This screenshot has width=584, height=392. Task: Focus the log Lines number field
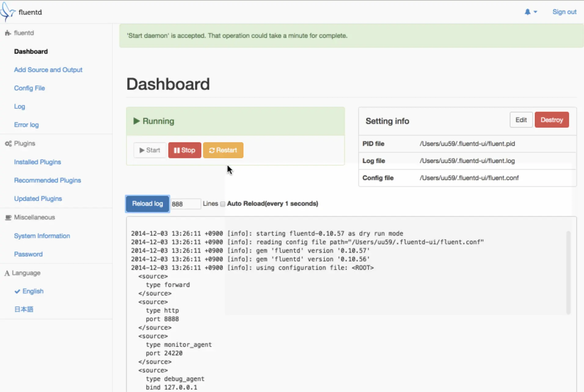click(185, 204)
